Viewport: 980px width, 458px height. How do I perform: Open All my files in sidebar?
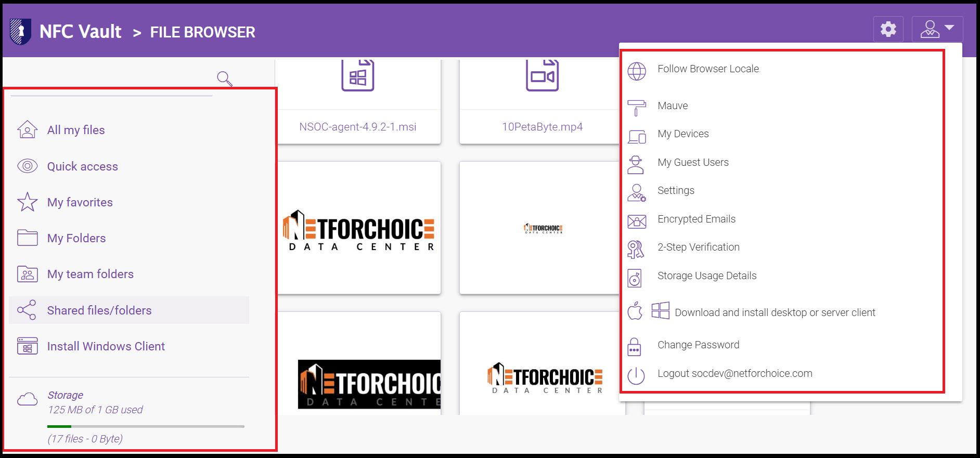tap(76, 130)
